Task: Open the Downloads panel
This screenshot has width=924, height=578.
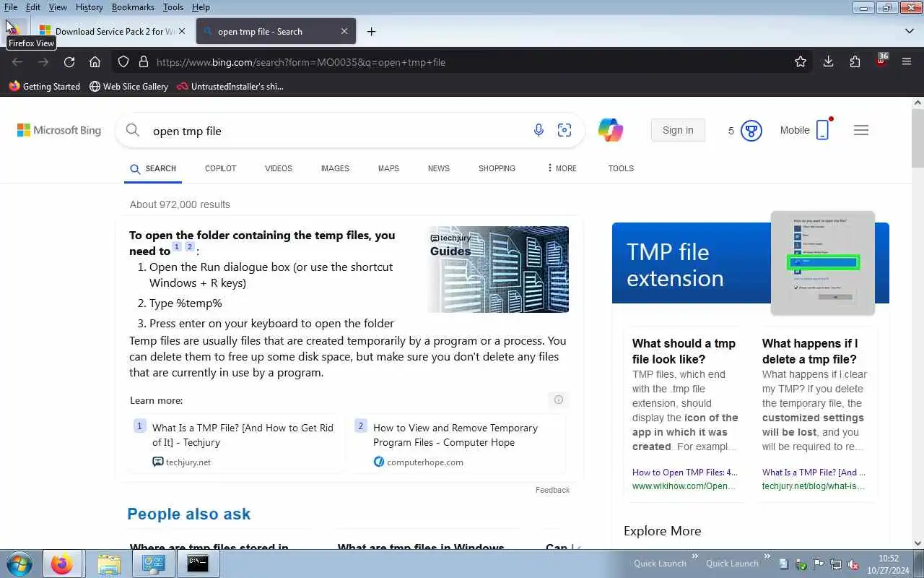Action: 828,62
